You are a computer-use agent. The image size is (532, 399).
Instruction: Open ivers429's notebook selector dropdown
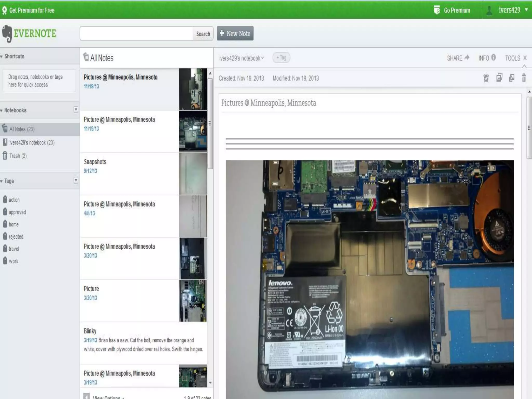click(x=241, y=58)
